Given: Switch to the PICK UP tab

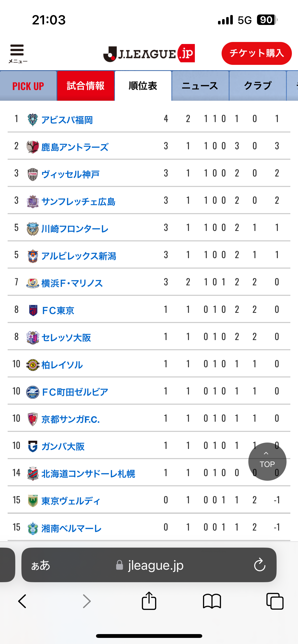Looking at the screenshot, I should [28, 86].
